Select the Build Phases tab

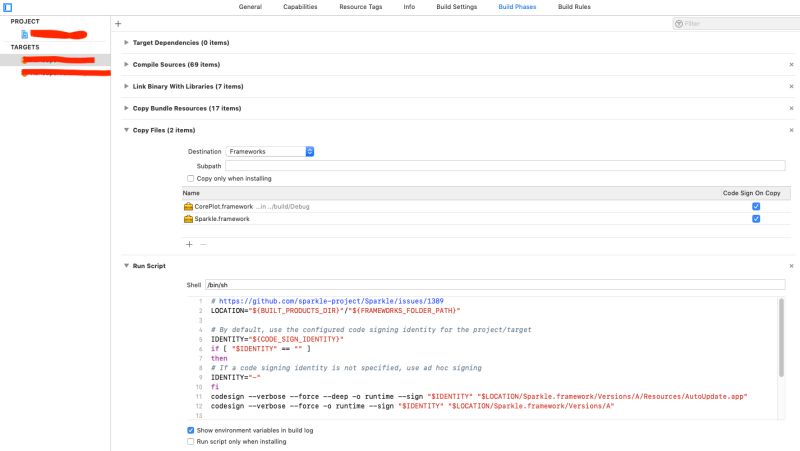point(517,7)
